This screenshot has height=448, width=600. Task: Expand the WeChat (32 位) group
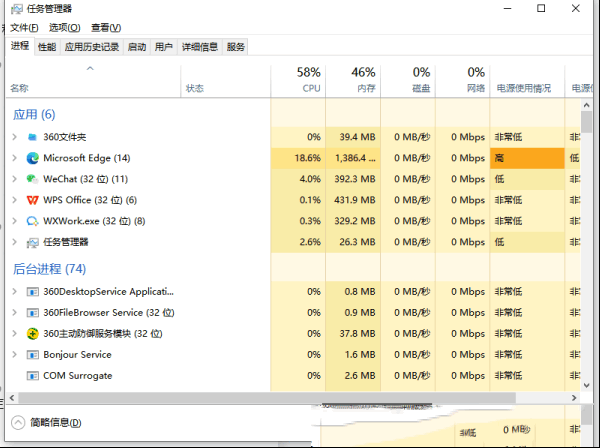click(15, 179)
